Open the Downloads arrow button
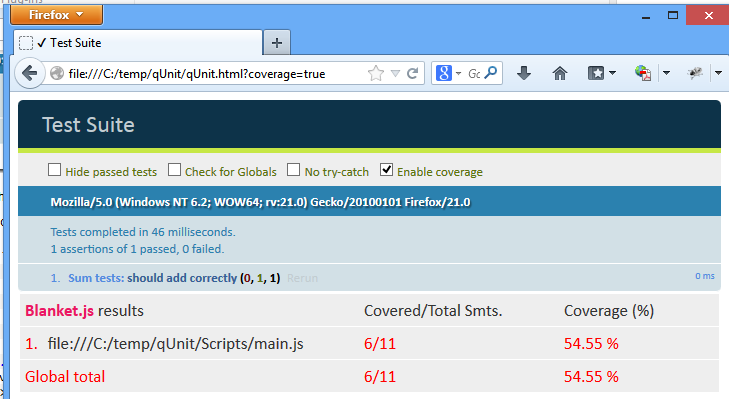Viewport: 729px width, 399px height. 524,73
